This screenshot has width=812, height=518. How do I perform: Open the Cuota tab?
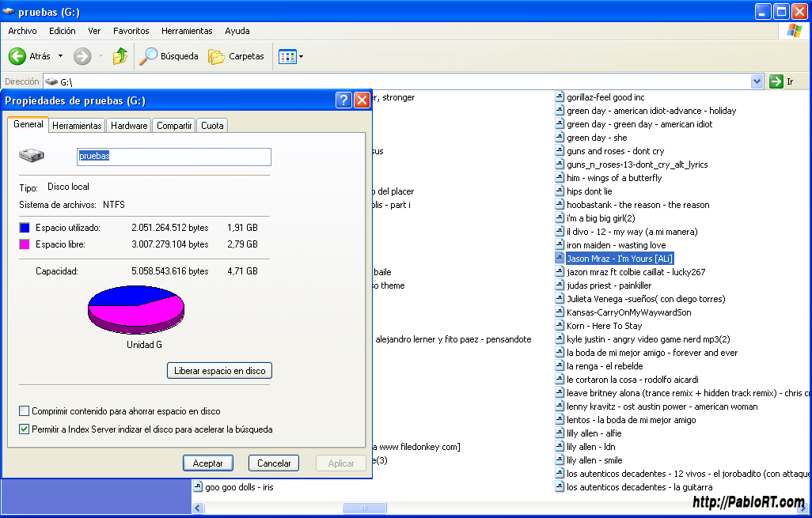[212, 126]
